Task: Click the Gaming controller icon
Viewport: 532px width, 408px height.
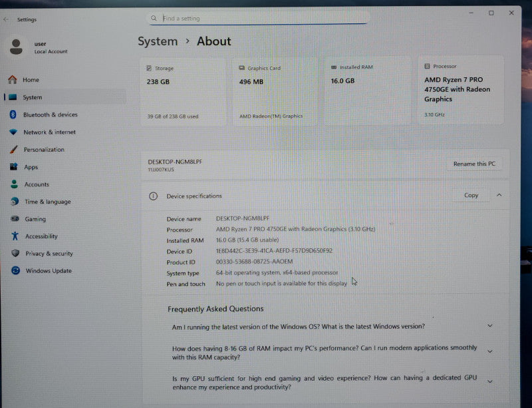Action: 15,218
